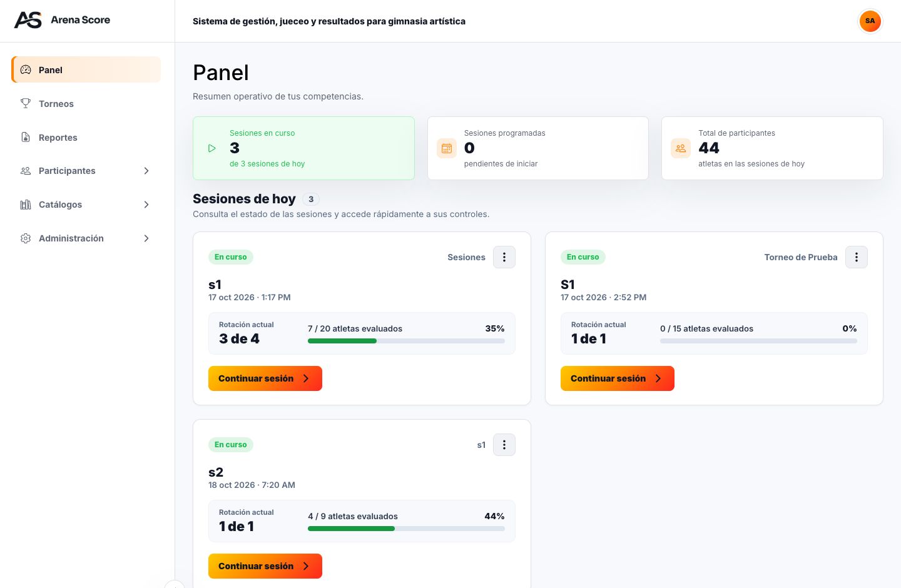
Task: Click the 'Torneo de Prueba' label
Action: pos(801,257)
